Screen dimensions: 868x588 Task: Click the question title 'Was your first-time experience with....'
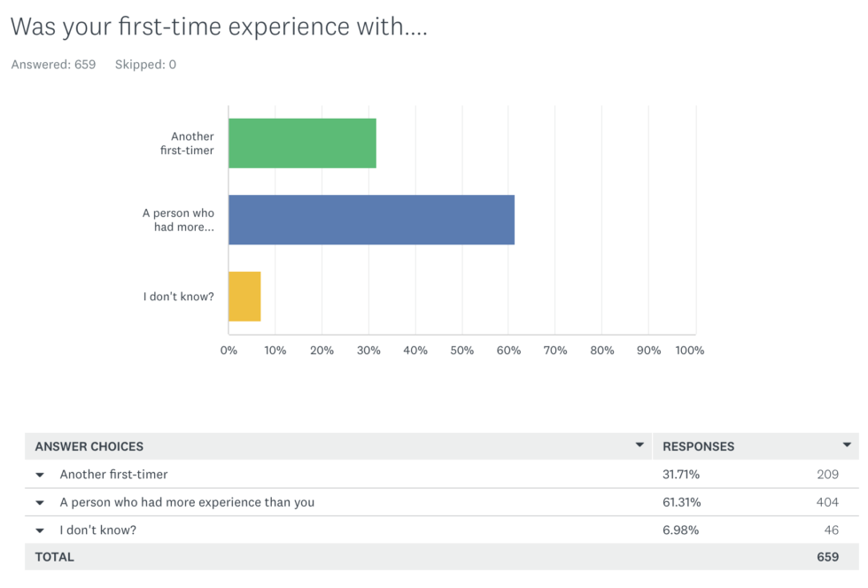point(220,27)
